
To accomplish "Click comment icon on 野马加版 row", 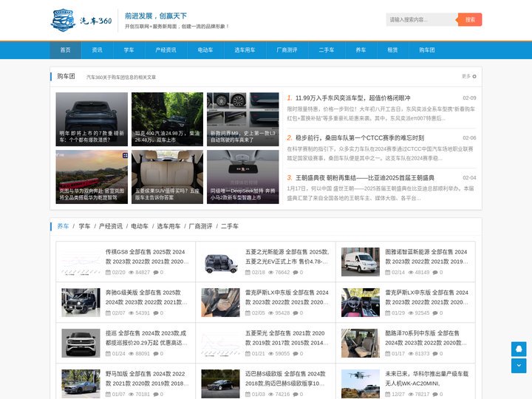I will [x=156, y=395].
